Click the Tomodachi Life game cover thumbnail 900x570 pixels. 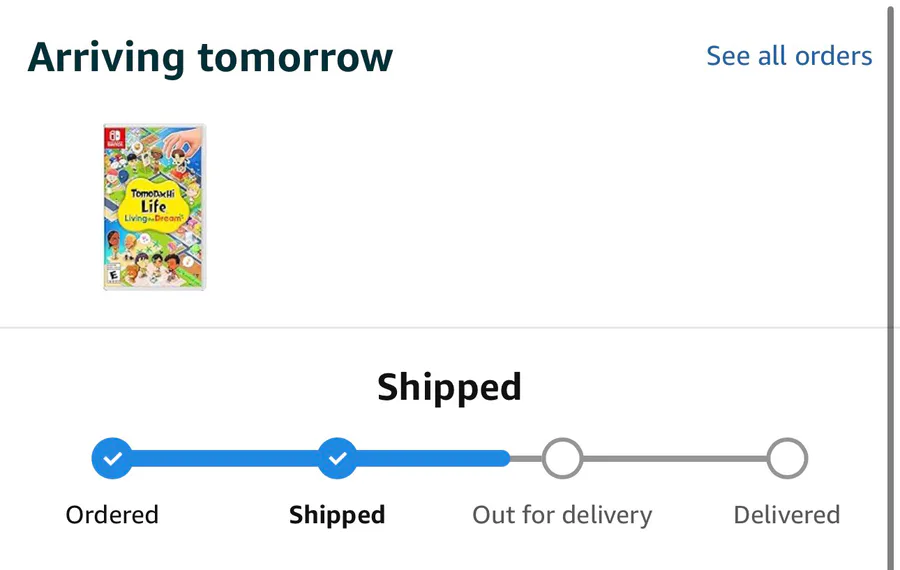[x=154, y=207]
